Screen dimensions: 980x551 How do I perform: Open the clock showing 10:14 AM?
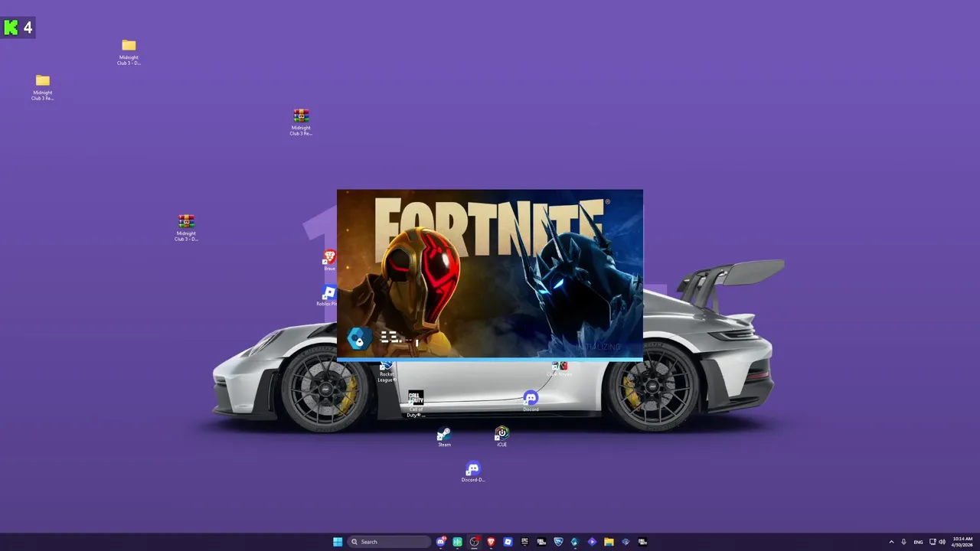pyautogui.click(x=962, y=542)
